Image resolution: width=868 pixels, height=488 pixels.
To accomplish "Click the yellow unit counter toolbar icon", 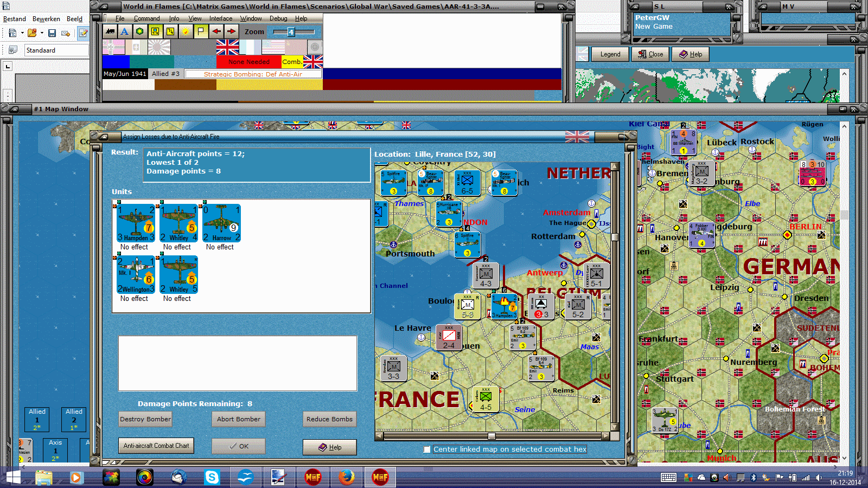I will [x=155, y=31].
